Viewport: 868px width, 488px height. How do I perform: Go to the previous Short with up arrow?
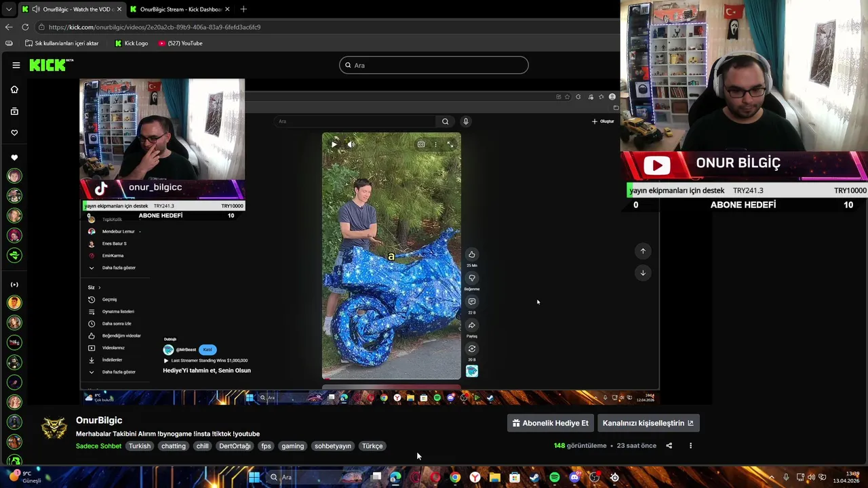click(x=643, y=251)
